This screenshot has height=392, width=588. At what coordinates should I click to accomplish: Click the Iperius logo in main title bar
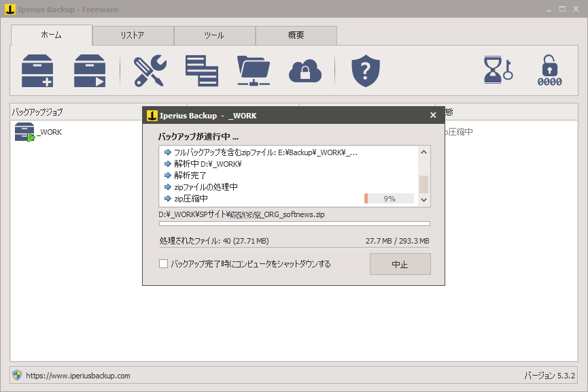click(10, 9)
